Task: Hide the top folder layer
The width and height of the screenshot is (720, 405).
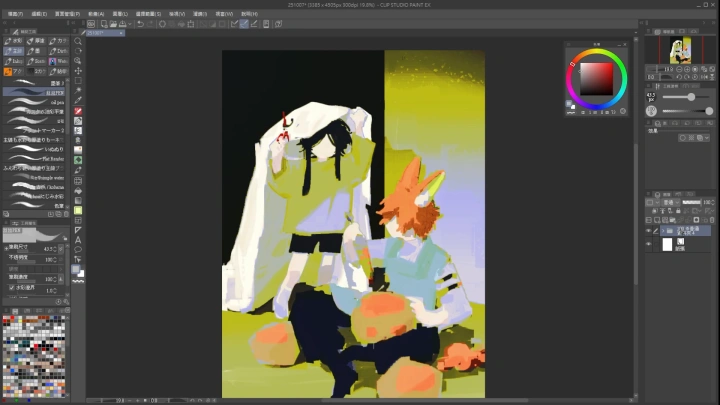Action: point(649,231)
